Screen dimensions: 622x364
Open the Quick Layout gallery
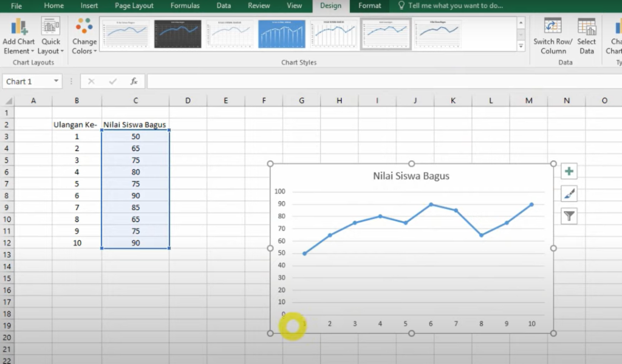(50, 36)
